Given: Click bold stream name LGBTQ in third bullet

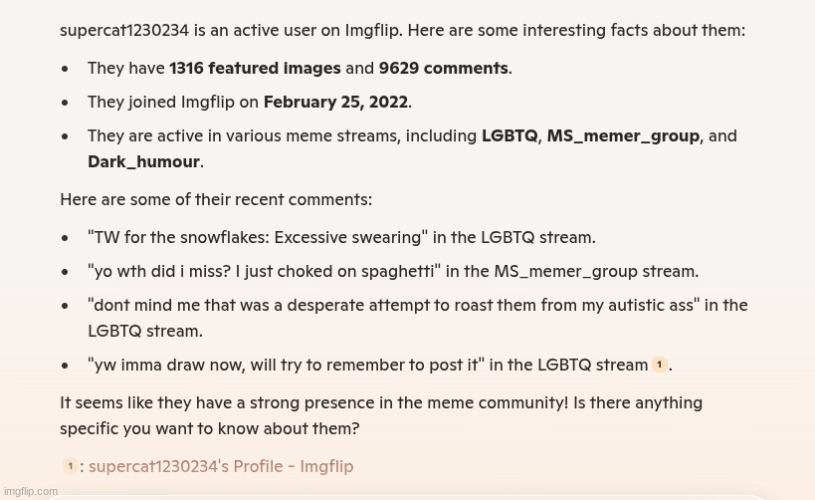Looking at the screenshot, I should tap(509, 136).
